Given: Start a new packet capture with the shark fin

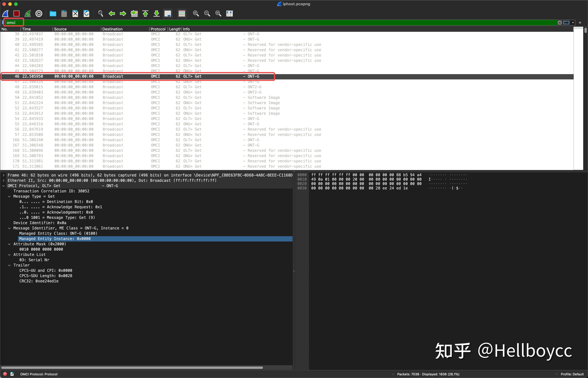Looking at the screenshot, I should click(x=5, y=14).
